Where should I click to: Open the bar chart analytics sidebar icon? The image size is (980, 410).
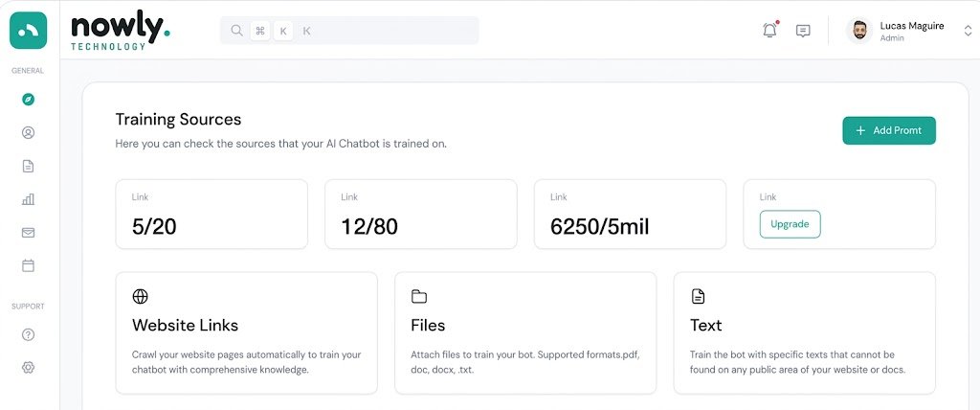coord(28,199)
